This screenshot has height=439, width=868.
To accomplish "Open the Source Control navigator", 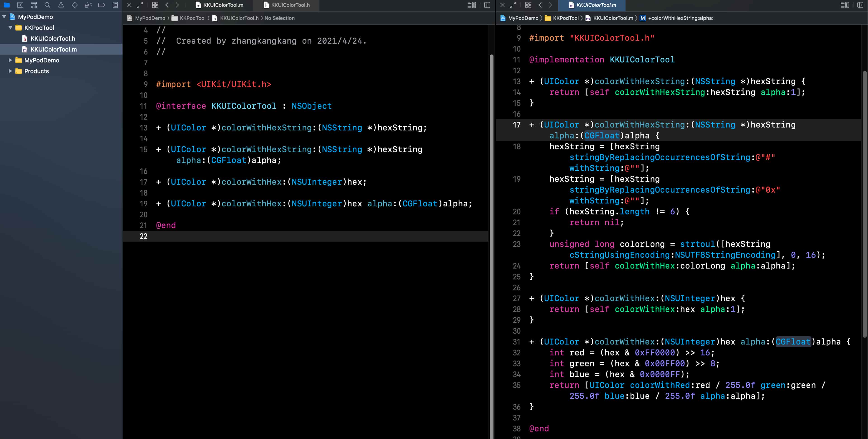I will [20, 5].
